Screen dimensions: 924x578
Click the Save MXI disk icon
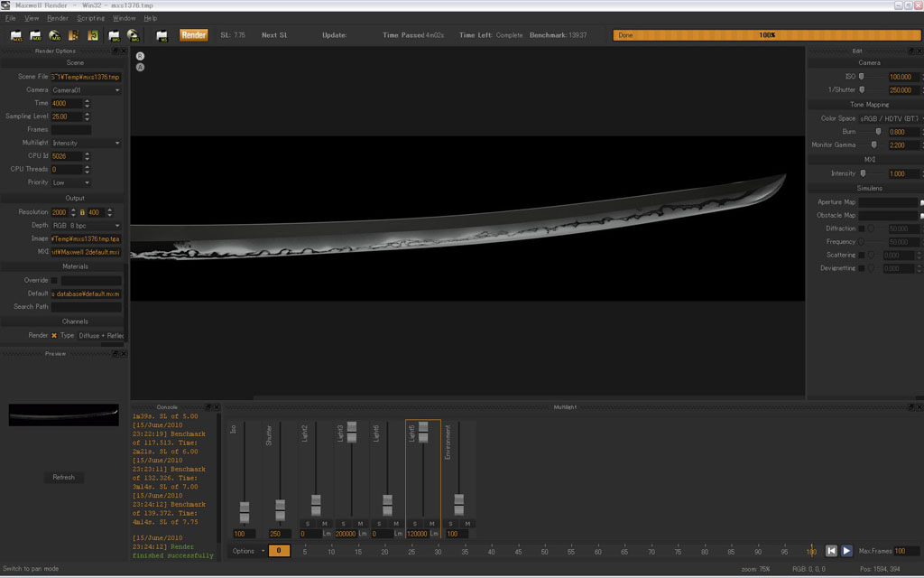coord(55,36)
